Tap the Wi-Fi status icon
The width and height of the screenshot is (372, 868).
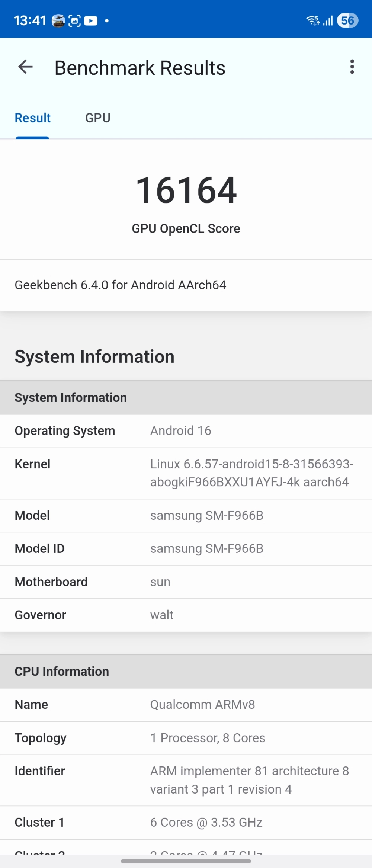(x=312, y=21)
